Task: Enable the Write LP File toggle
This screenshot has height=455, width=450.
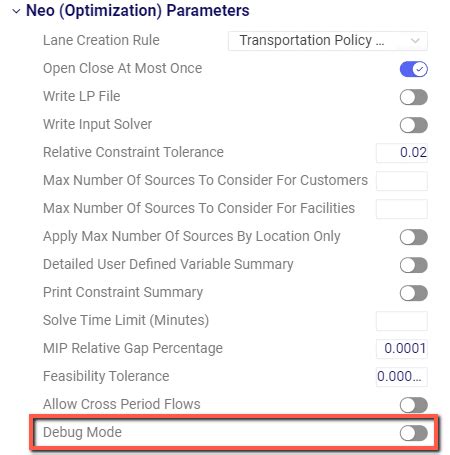Action: pyautogui.click(x=414, y=97)
